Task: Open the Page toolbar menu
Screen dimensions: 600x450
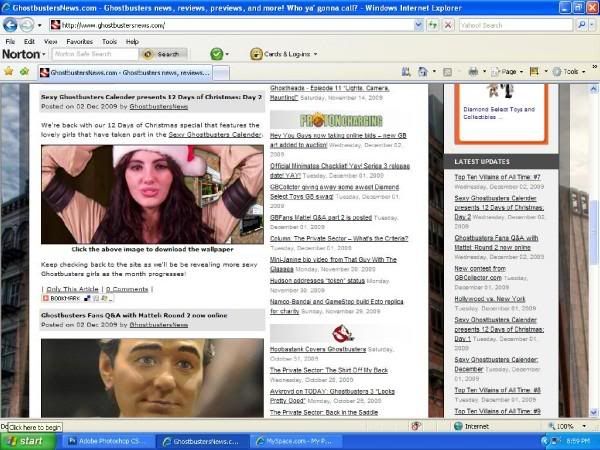Action: [507, 72]
